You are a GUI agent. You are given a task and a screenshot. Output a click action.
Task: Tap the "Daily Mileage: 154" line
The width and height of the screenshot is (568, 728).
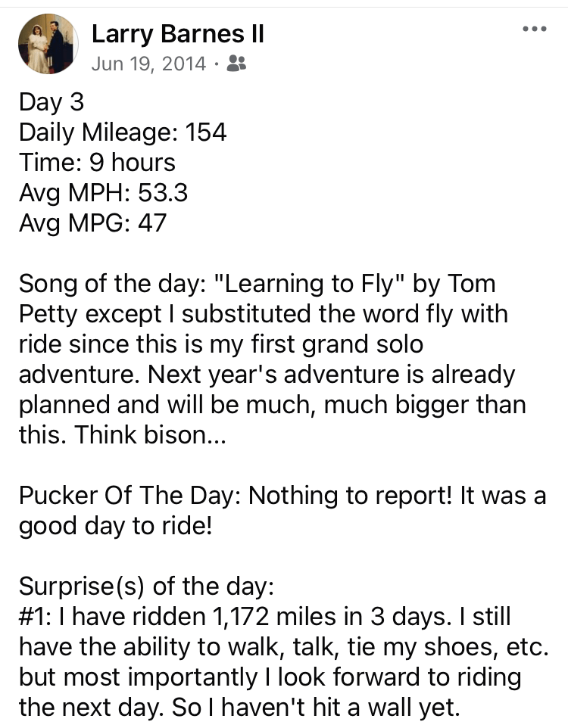click(122, 132)
